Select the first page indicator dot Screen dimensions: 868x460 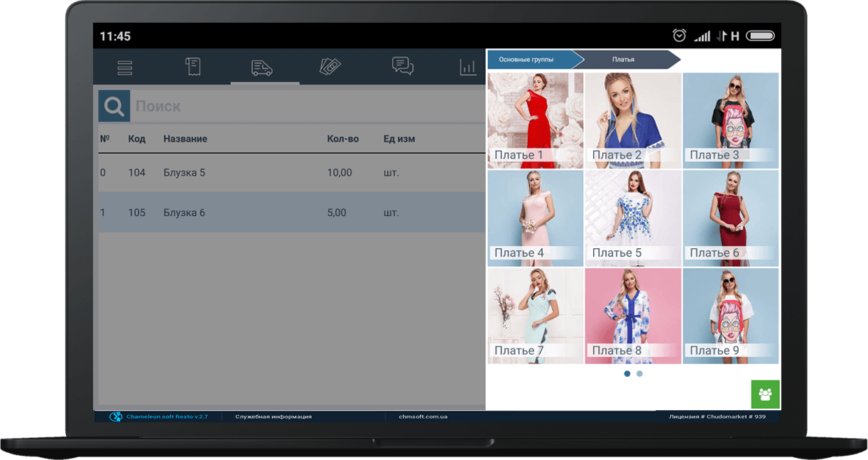[x=626, y=373]
